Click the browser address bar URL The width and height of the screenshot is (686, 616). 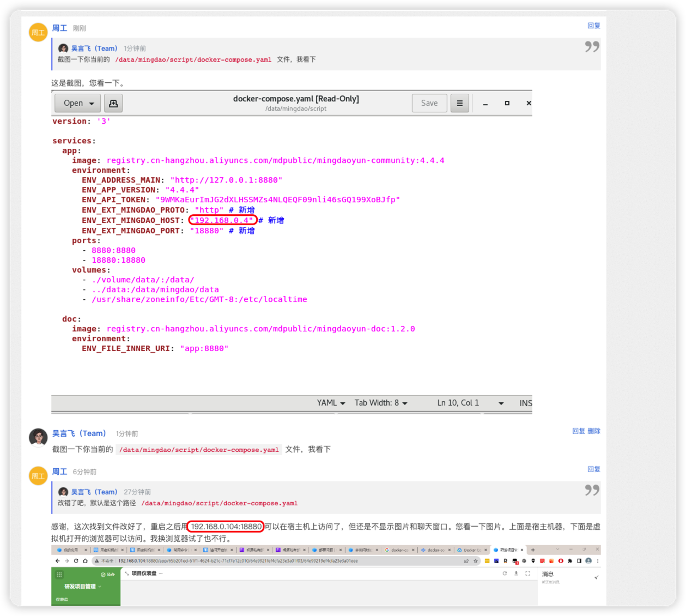coord(238,561)
